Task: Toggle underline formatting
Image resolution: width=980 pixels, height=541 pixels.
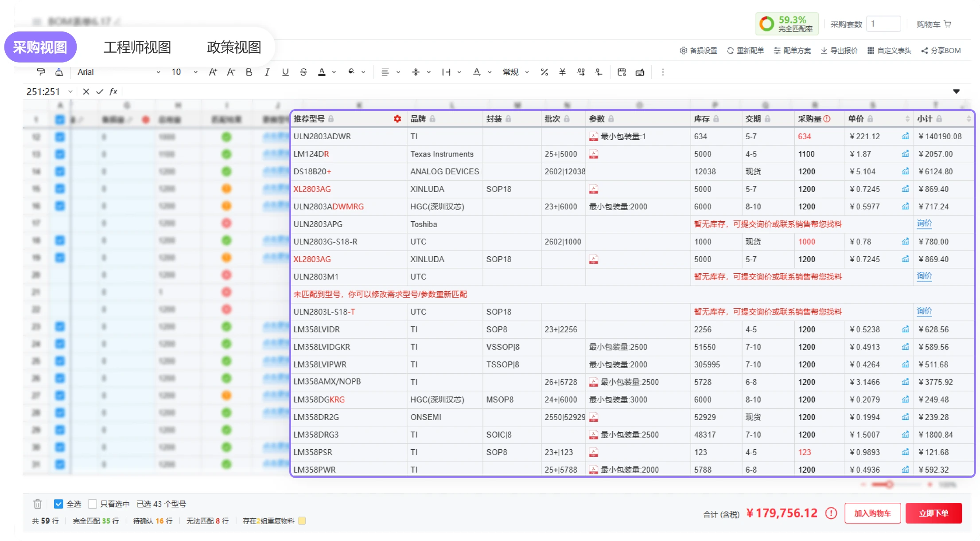Action: (285, 72)
